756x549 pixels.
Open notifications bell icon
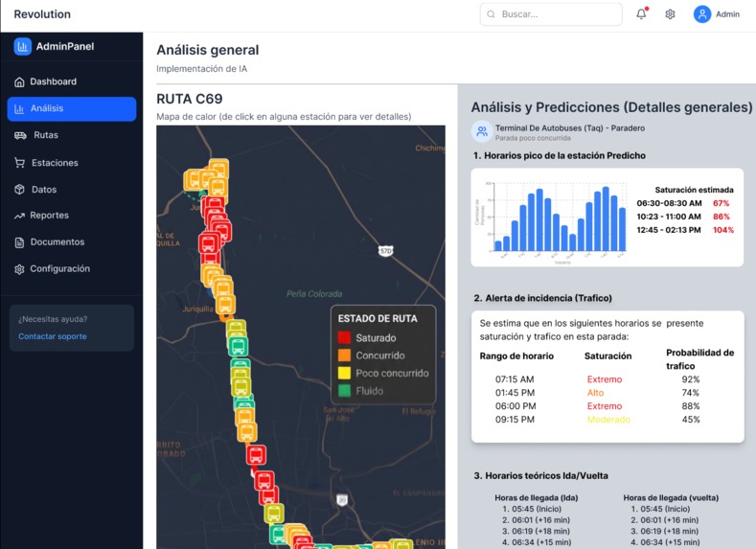point(641,14)
